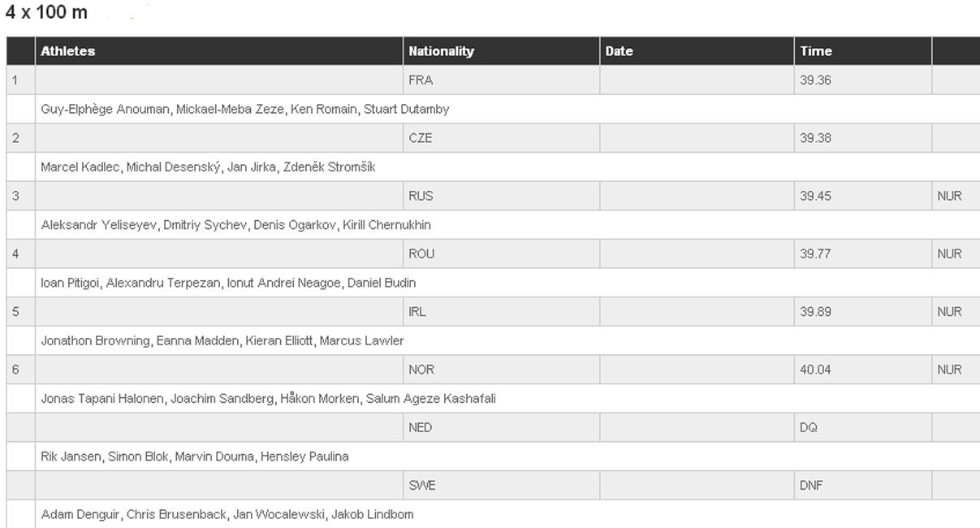Click the Romanian team names starting Ioan Pitigoi
Image resolution: width=980 pixels, height=528 pixels.
click(228, 283)
